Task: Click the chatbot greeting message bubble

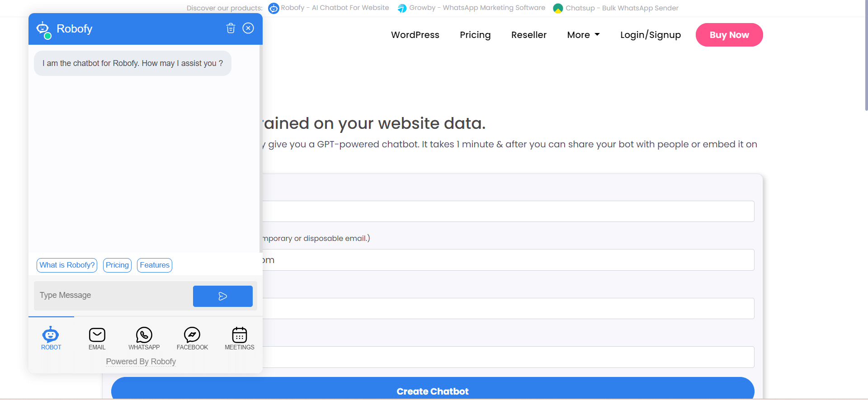Action: point(132,63)
